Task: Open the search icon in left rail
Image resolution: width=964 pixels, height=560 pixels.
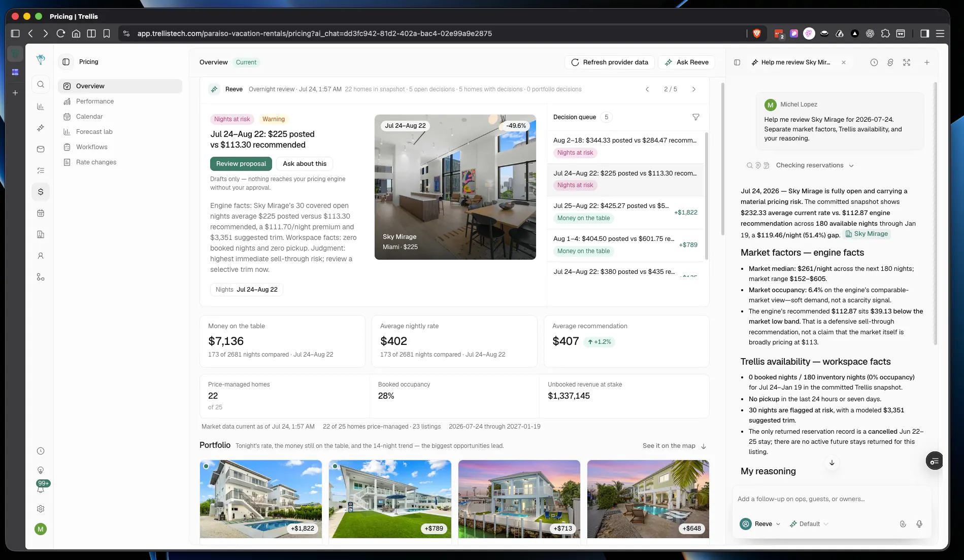Action: click(x=41, y=85)
